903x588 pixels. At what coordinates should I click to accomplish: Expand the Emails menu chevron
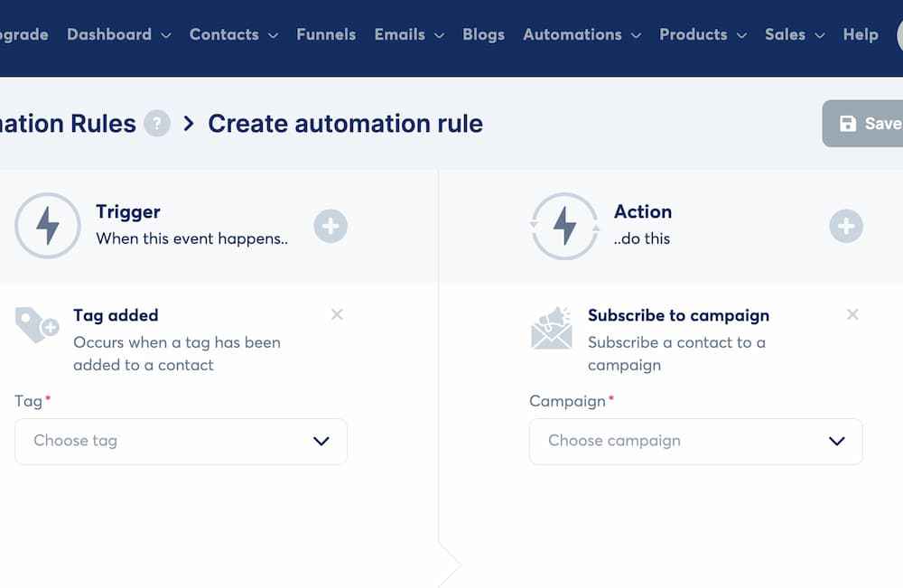point(438,36)
